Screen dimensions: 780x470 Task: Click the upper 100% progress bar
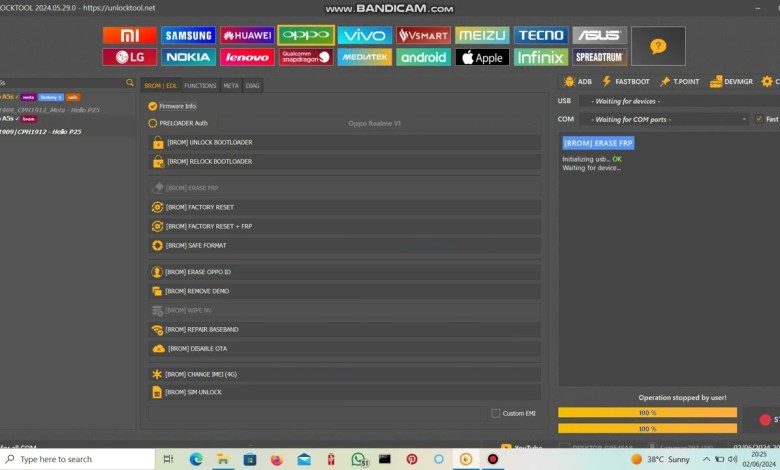(647, 412)
